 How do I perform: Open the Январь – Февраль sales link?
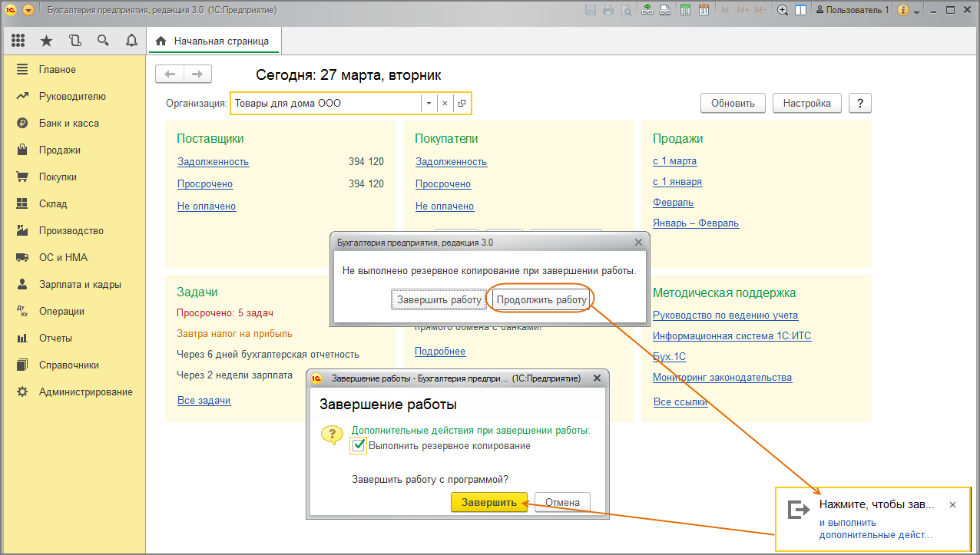pos(696,223)
